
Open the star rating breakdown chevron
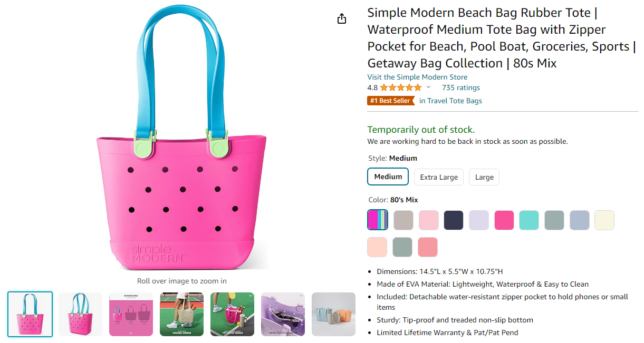pyautogui.click(x=428, y=87)
